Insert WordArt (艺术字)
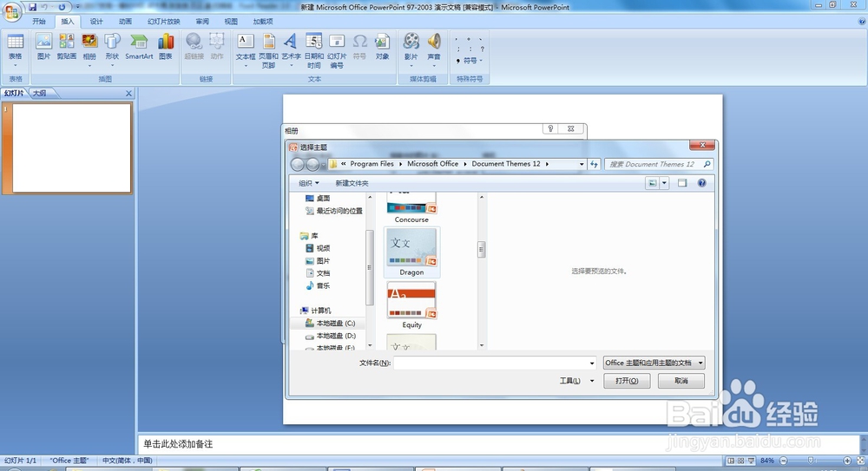 tap(291, 47)
